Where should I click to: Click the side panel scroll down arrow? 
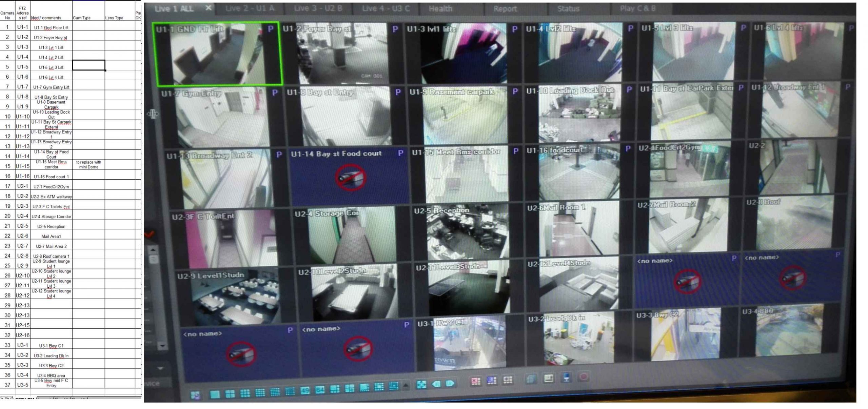(x=162, y=346)
